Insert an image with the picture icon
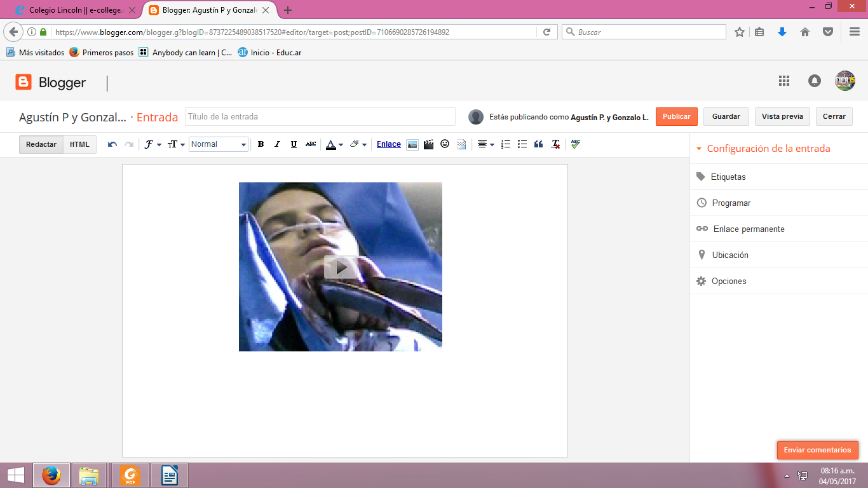 (412, 144)
